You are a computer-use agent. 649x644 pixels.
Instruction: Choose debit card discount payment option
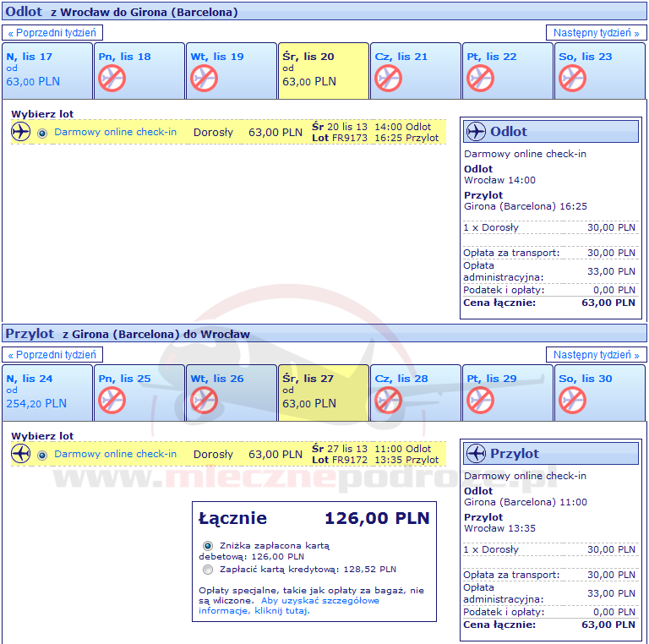(208, 546)
